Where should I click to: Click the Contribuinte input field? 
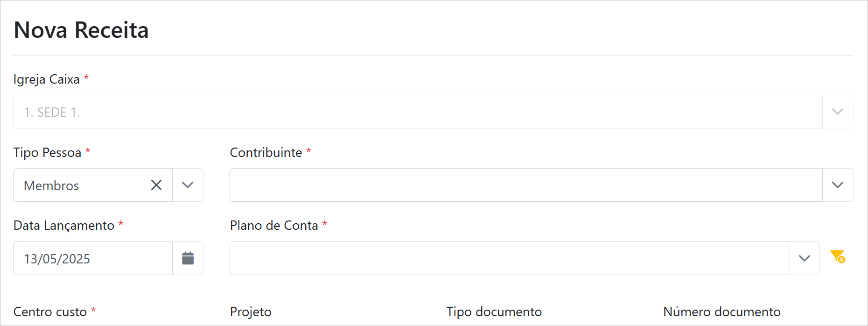(x=525, y=185)
